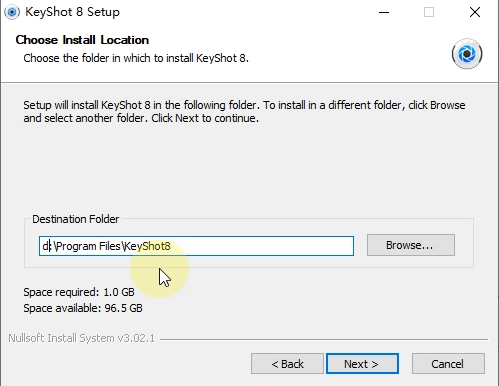499x386 pixels.
Task: Click the KeyShot icon in the title bar
Action: click(x=12, y=12)
